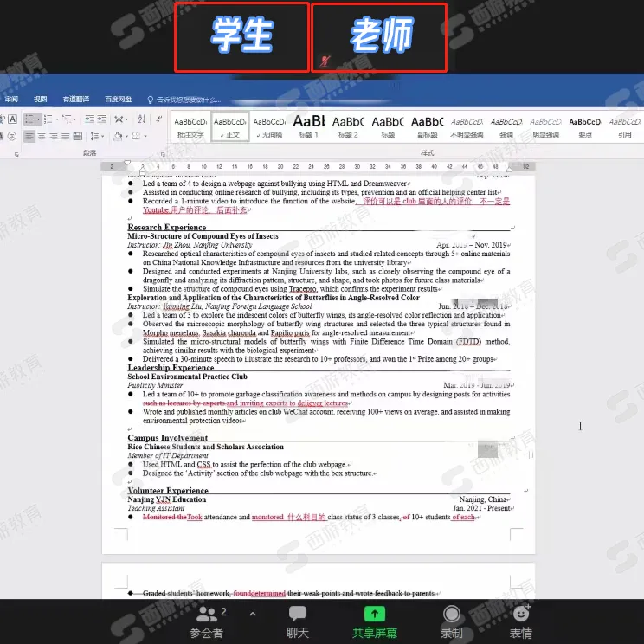Align text left
Image resolution: width=644 pixels, height=644 pixels.
tap(29, 136)
